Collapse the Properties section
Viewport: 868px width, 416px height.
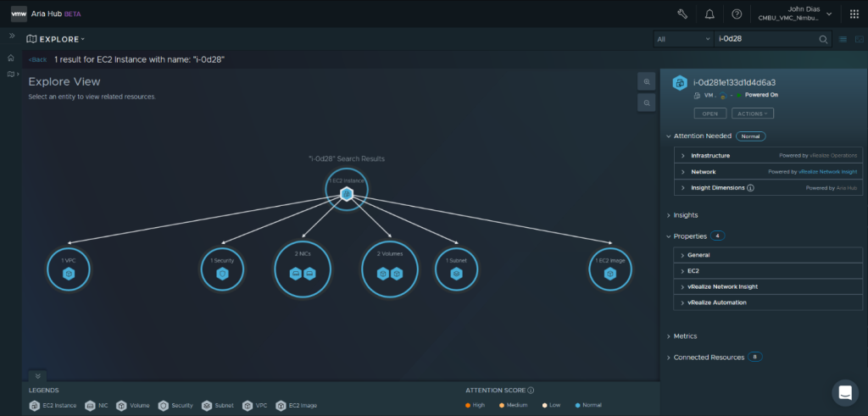[x=669, y=236]
